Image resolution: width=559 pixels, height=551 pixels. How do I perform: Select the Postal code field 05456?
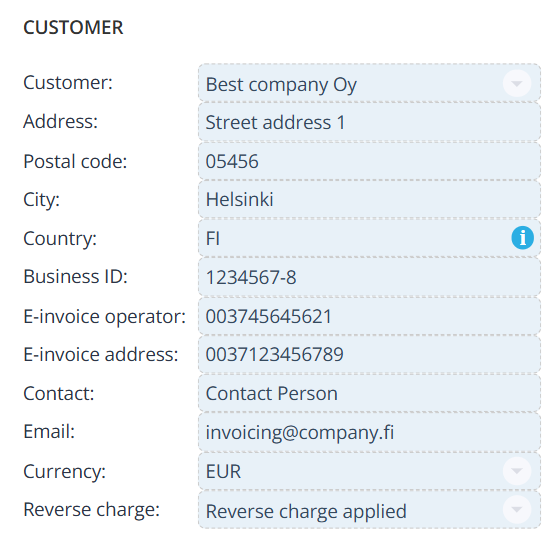coord(369,161)
